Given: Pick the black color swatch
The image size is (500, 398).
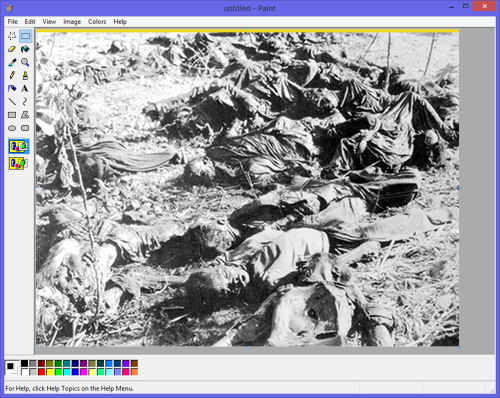Looking at the screenshot, I should click(x=25, y=363).
